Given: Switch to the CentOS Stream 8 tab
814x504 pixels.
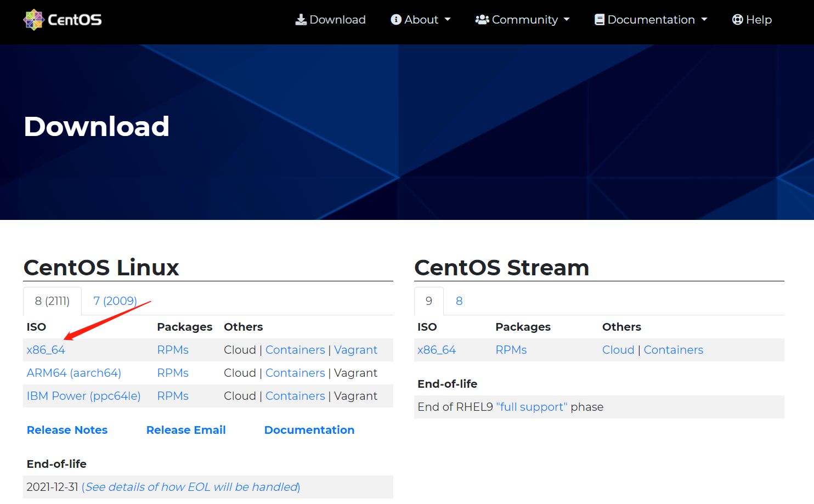Looking at the screenshot, I should click(x=459, y=301).
